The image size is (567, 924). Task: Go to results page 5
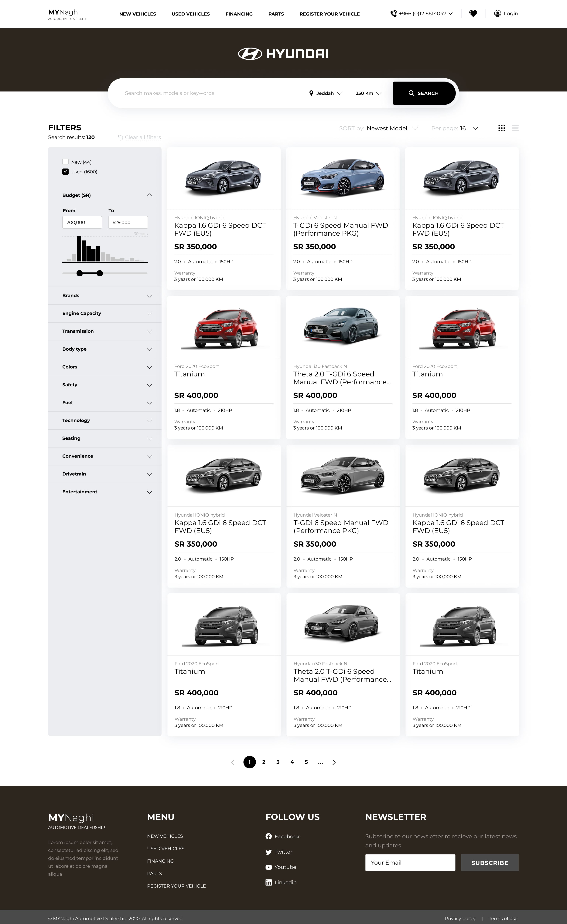[306, 762]
